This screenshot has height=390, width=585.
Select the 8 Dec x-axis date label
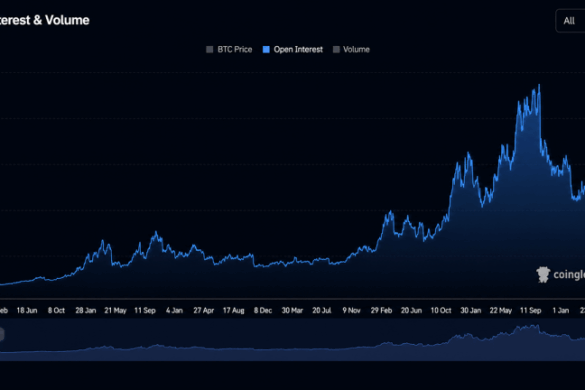click(x=263, y=311)
